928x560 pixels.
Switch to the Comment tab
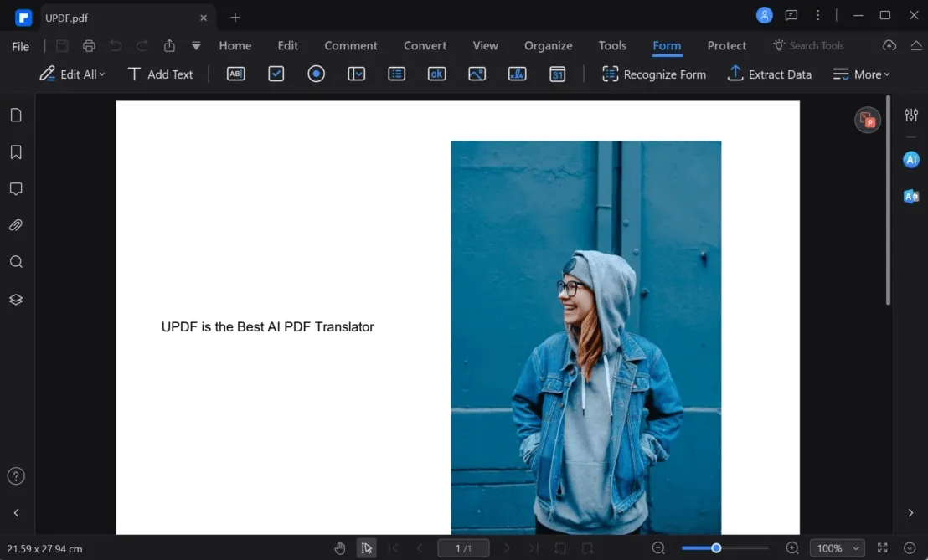(x=351, y=46)
